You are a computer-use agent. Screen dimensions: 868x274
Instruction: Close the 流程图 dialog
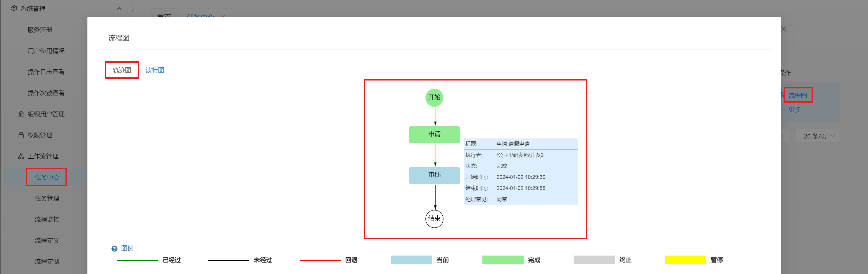pyautogui.click(x=784, y=29)
